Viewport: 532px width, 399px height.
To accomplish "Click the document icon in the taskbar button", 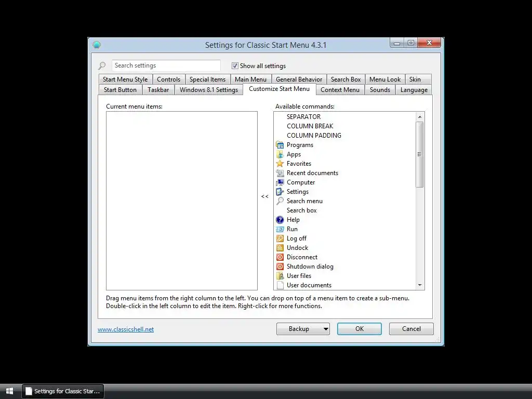I will pyautogui.click(x=29, y=391).
